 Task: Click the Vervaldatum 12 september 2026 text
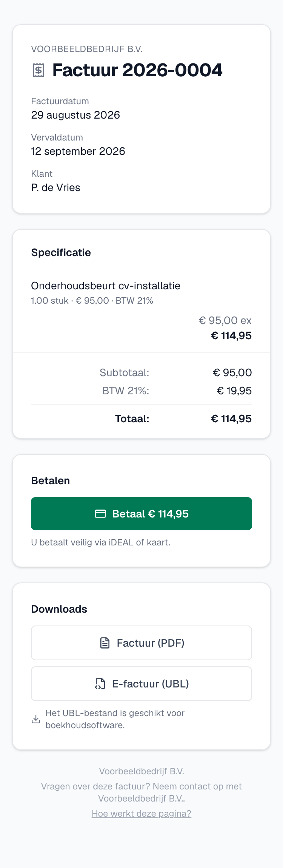[x=78, y=151]
